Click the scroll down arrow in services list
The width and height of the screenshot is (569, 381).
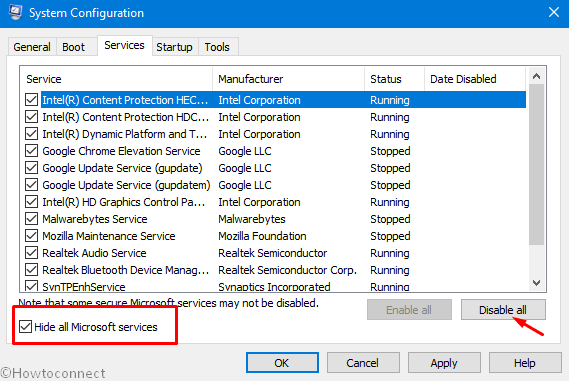(x=536, y=282)
